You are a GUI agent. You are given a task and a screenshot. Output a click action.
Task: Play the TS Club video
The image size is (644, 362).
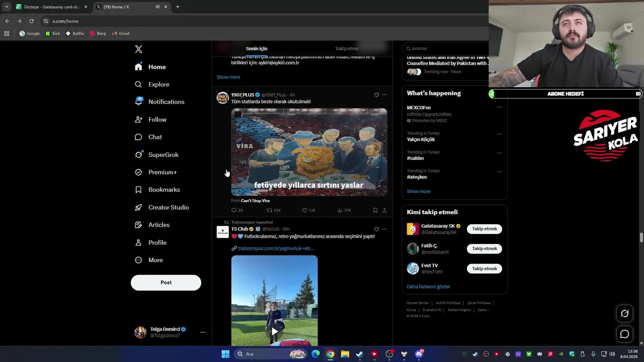point(274,331)
